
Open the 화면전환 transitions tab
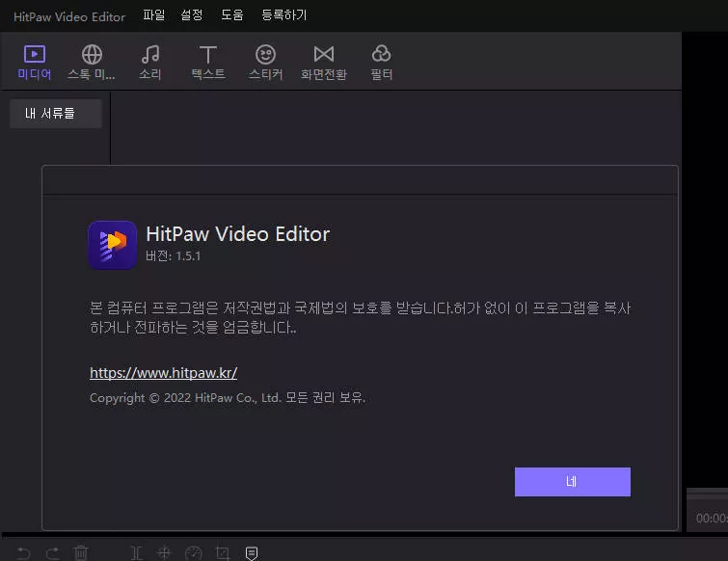324,63
